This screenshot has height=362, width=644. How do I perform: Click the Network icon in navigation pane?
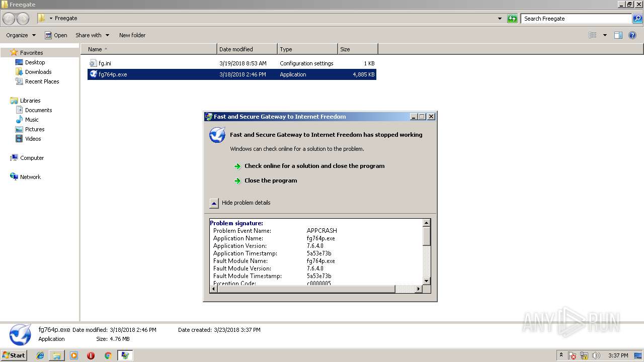(x=14, y=177)
